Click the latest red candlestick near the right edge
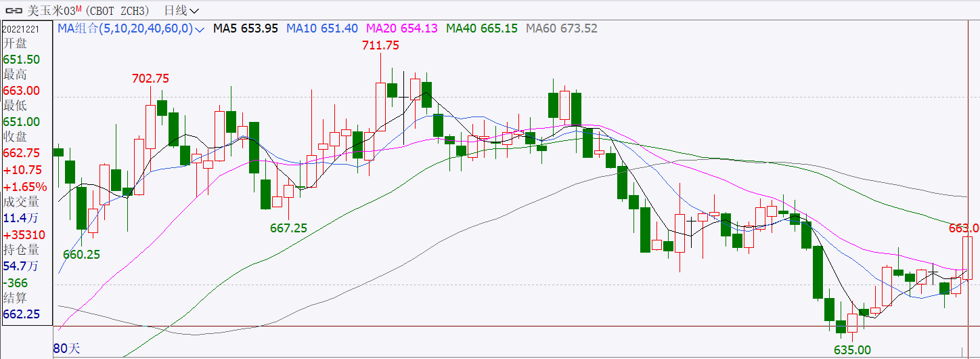This screenshot has height=359, width=980. pos(967,258)
